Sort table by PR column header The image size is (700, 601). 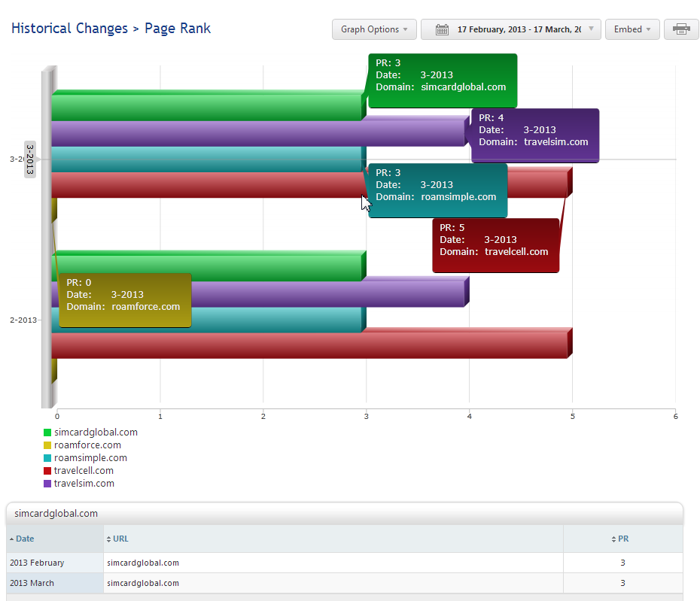(x=622, y=539)
